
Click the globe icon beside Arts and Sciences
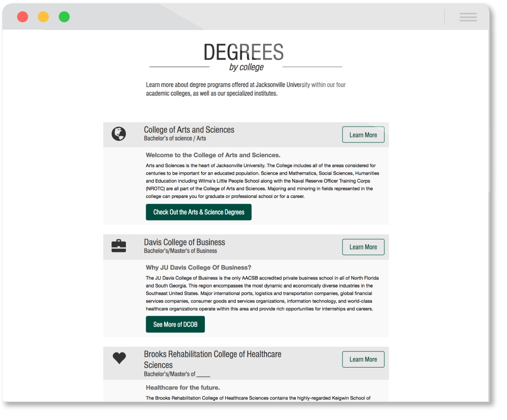click(x=119, y=134)
